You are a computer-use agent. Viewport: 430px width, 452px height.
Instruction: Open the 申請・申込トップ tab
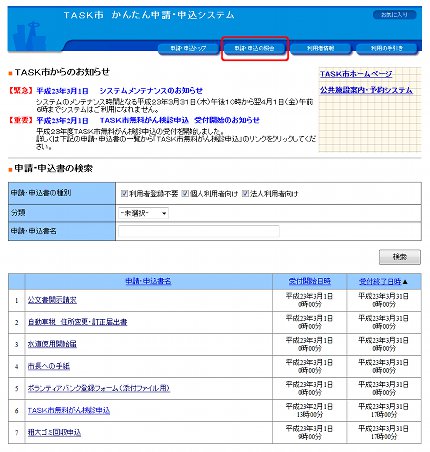point(188,48)
